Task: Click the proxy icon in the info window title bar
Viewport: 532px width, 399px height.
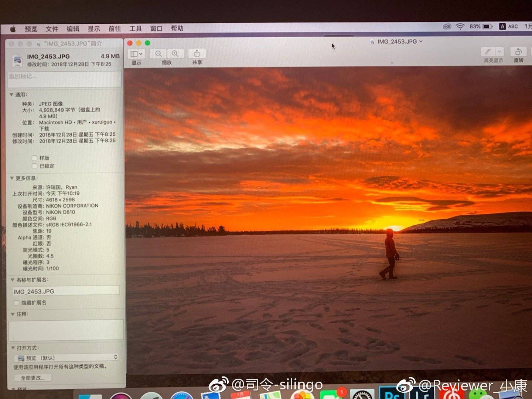Action: point(38,44)
